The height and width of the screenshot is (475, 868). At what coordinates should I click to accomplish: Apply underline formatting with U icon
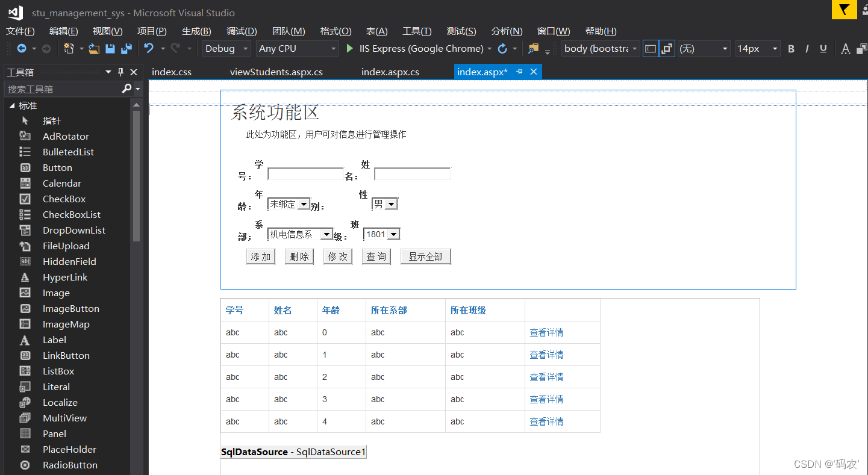[823, 49]
